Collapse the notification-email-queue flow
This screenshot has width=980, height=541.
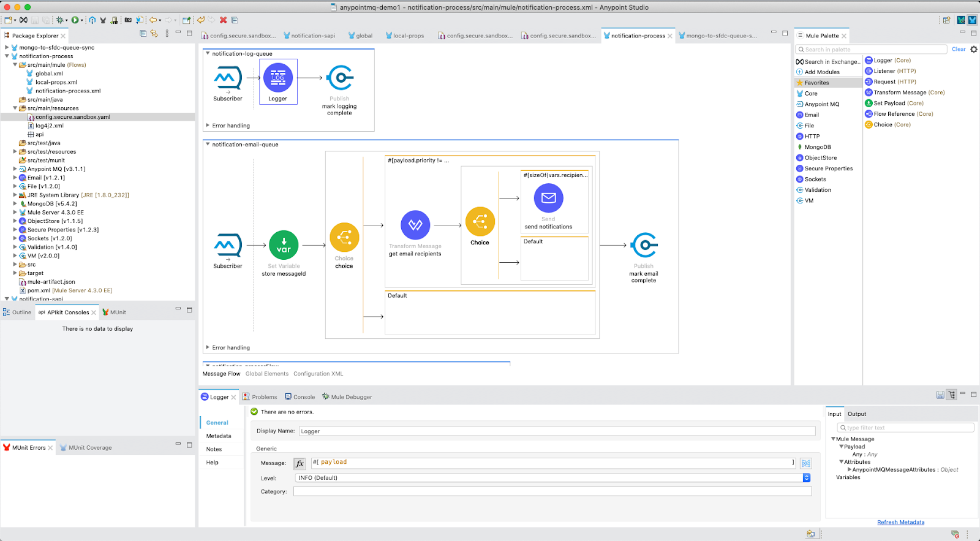coord(208,145)
